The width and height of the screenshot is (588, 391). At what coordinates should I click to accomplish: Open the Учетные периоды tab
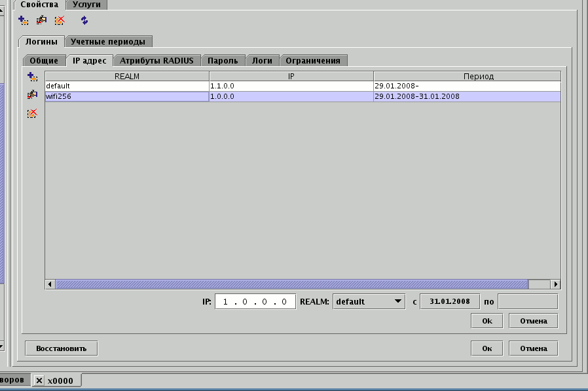pyautogui.click(x=108, y=42)
